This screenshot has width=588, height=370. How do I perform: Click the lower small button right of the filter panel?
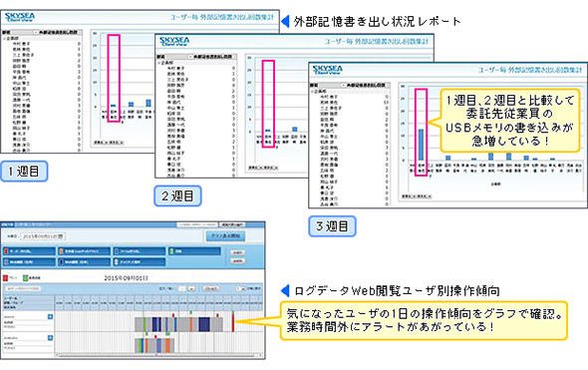237,261
